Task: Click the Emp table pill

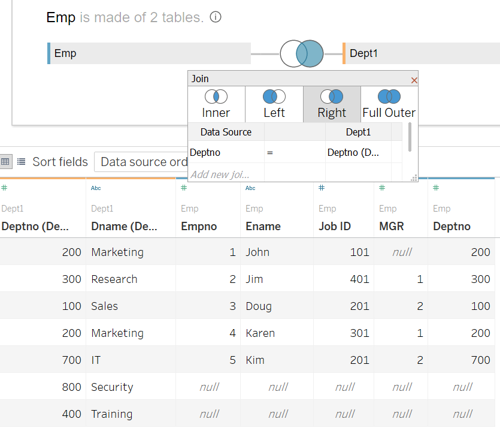Action: pyautogui.click(x=149, y=53)
